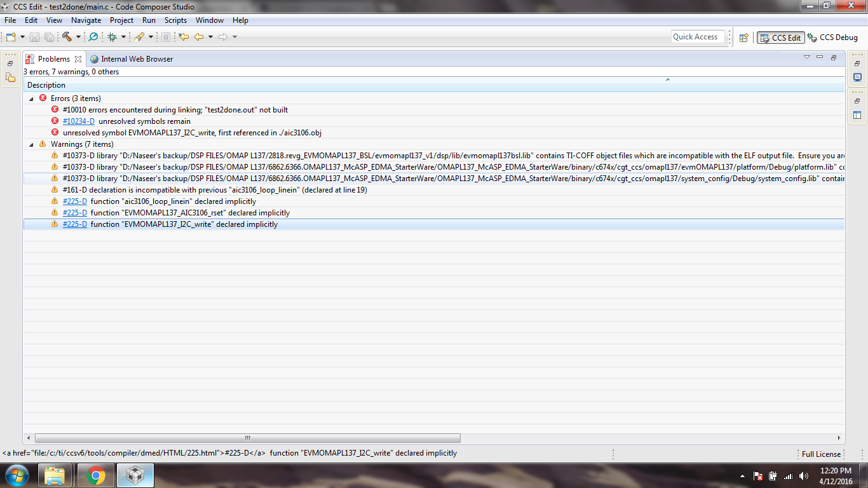Navigate forward with the grey right arrow
The height and width of the screenshot is (488, 868).
(x=223, y=37)
